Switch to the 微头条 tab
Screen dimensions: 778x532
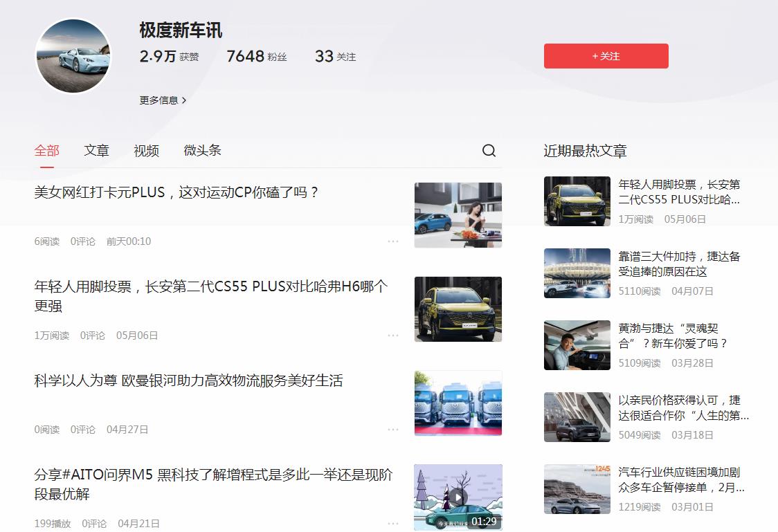202,151
